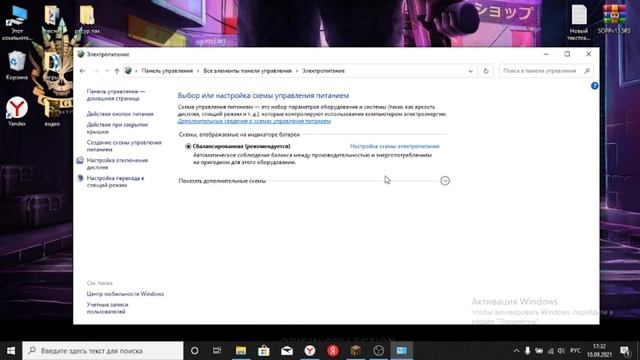Open red Yandex icon on taskbar
Viewport: 640px width, 360px height.
333,351
